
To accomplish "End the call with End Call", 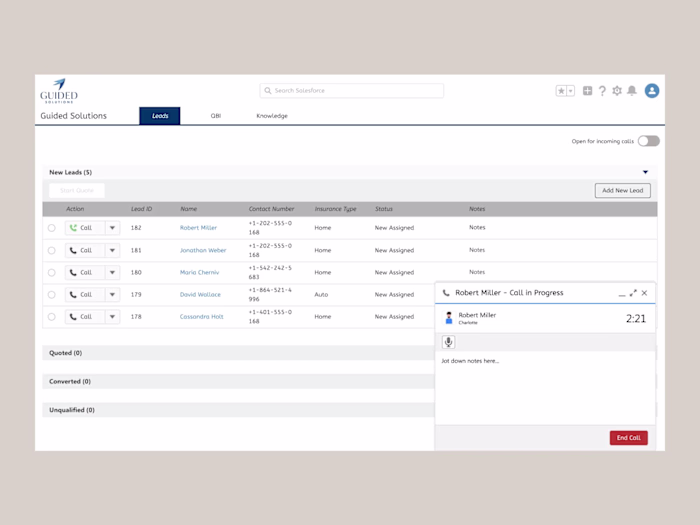I will [x=629, y=438].
